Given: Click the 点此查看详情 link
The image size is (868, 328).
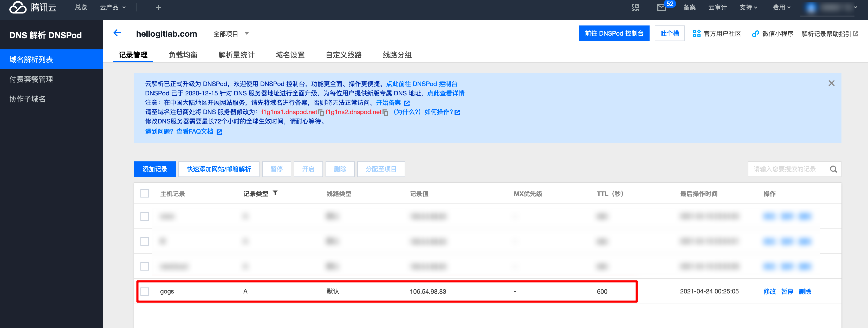Looking at the screenshot, I should click(x=446, y=93).
